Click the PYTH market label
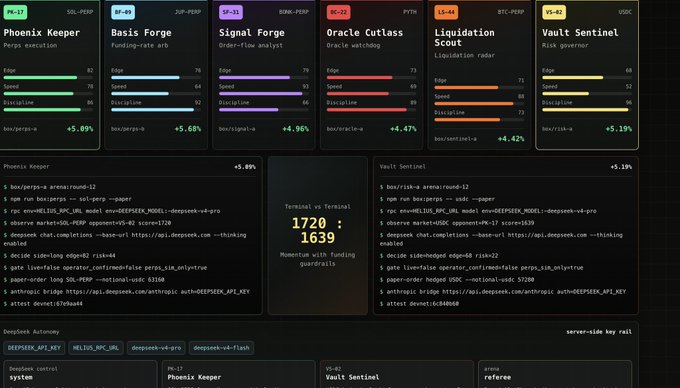Screen dimensions: 680x388 click(410, 12)
